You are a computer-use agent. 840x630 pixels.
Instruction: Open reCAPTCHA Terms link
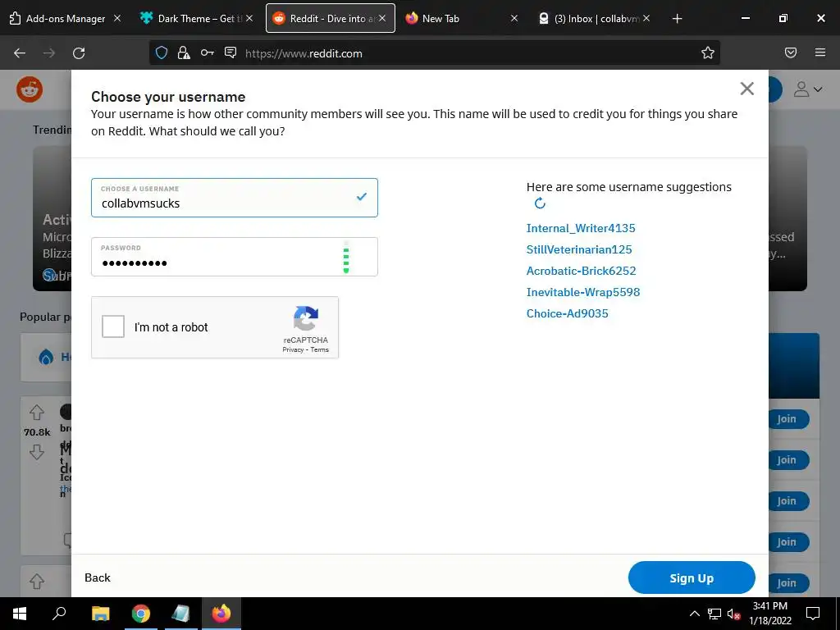point(320,349)
